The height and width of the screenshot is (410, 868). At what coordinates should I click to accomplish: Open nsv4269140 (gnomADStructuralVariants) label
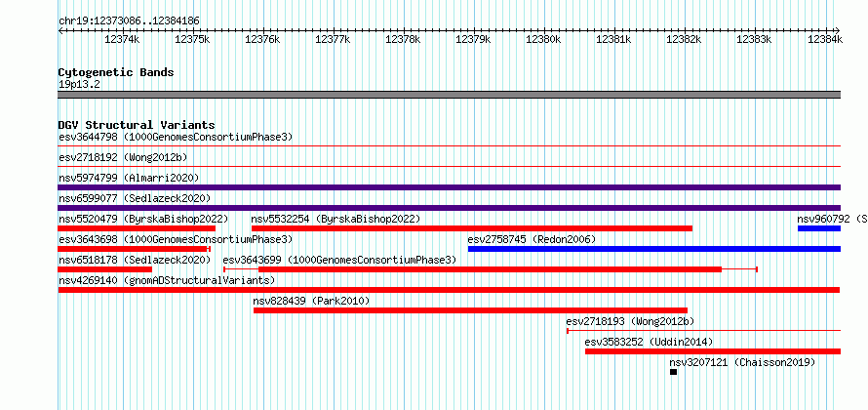[167, 280]
